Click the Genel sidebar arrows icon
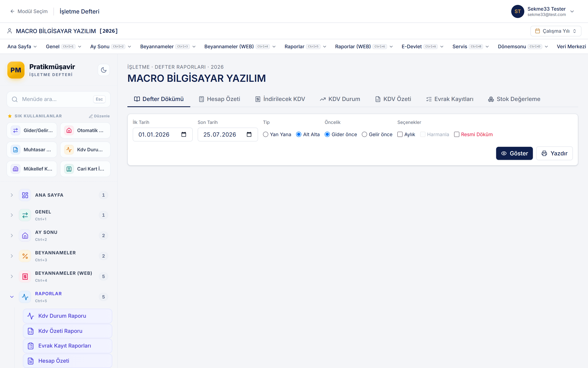This screenshot has height=368, width=588. [x=25, y=215]
